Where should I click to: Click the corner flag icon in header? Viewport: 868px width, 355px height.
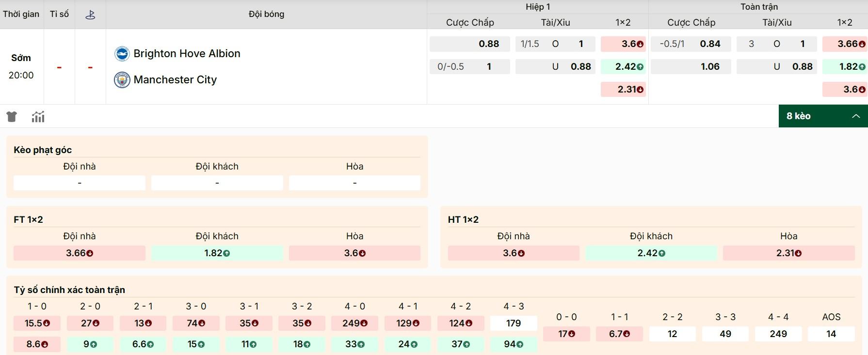90,15
